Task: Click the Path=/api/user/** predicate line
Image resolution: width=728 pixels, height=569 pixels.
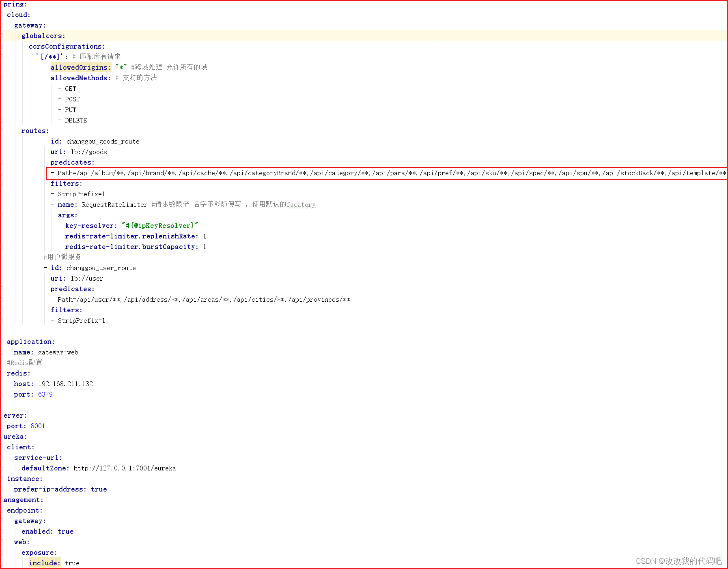Action: click(x=200, y=299)
